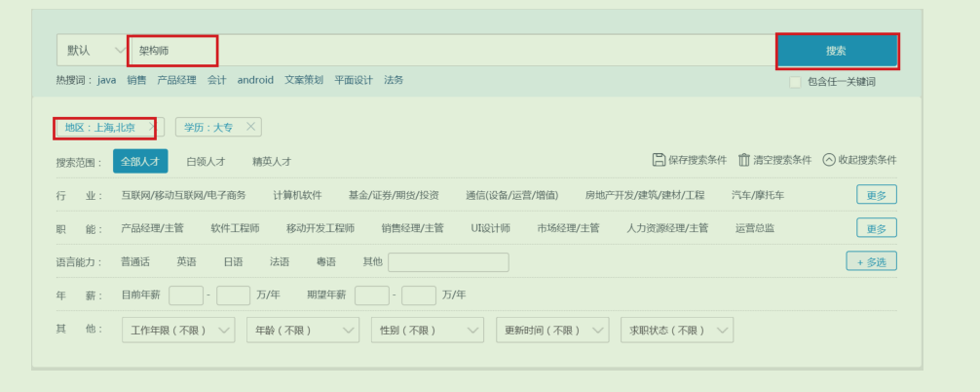Choose industry 互联网/移动互联网/电子商务
This screenshot has height=392, width=980.
pos(184,195)
